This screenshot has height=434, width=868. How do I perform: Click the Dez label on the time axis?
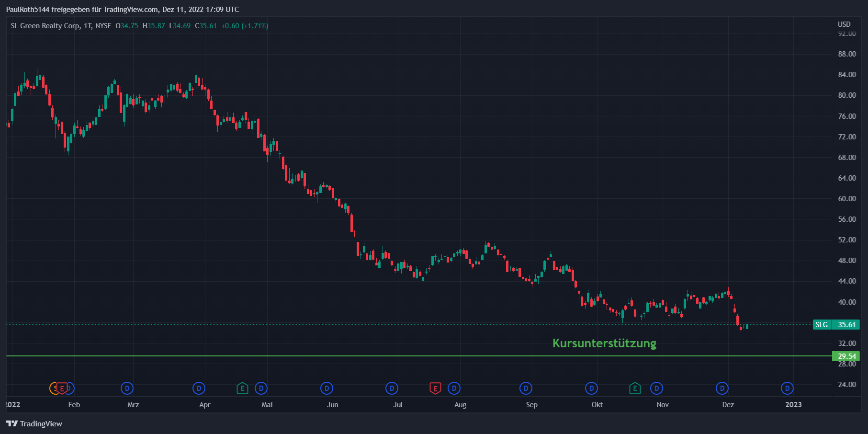coord(728,405)
